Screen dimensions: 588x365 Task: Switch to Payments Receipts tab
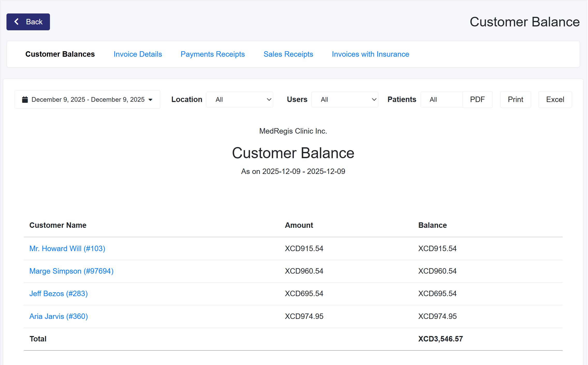[212, 54]
